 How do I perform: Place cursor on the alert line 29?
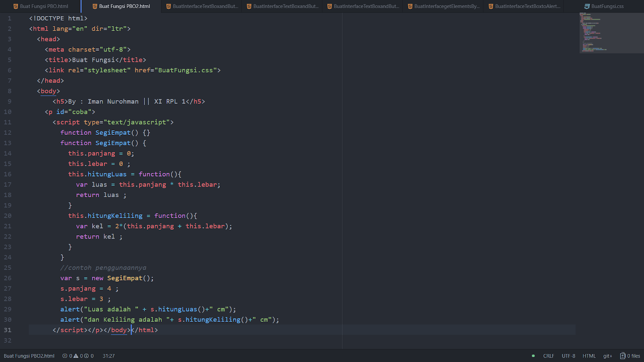click(149, 309)
